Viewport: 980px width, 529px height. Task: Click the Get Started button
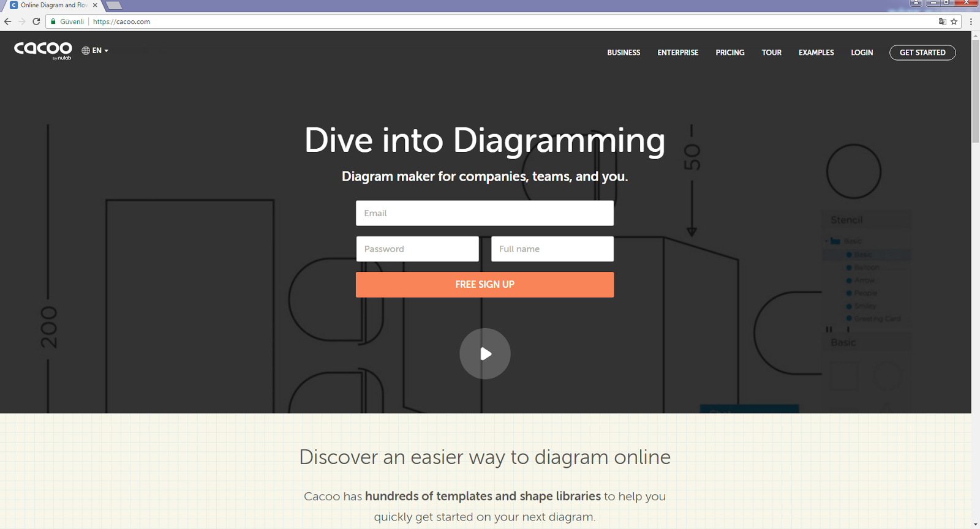pyautogui.click(x=922, y=53)
